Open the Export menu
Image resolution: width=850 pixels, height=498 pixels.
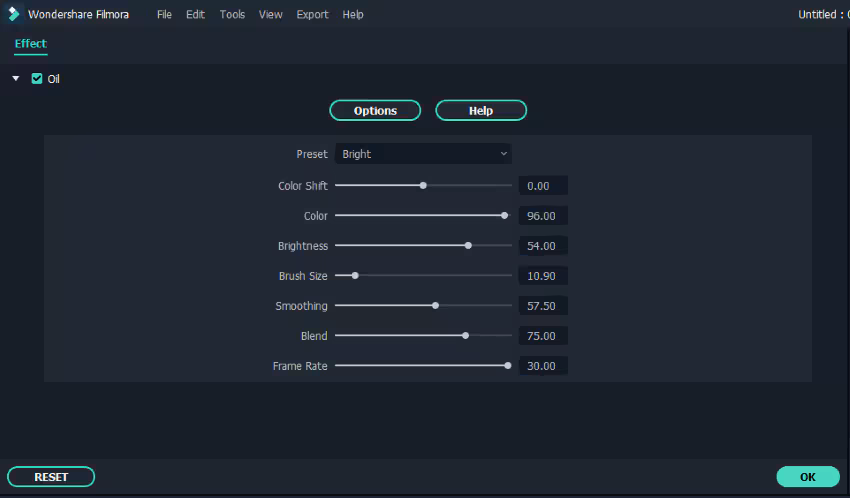[x=312, y=15]
